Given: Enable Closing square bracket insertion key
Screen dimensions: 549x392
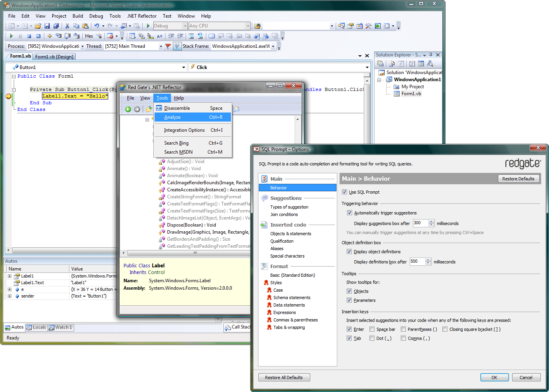Looking at the screenshot, I should point(445,329).
